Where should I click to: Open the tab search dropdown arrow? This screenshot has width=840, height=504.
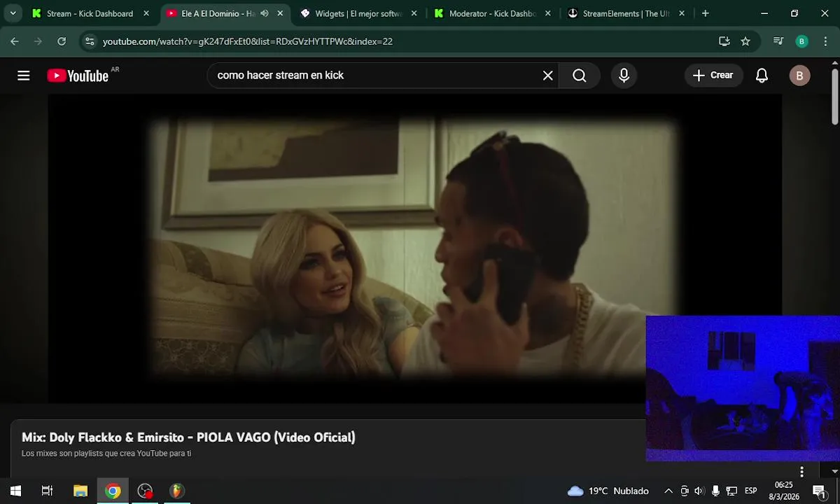pyautogui.click(x=13, y=13)
